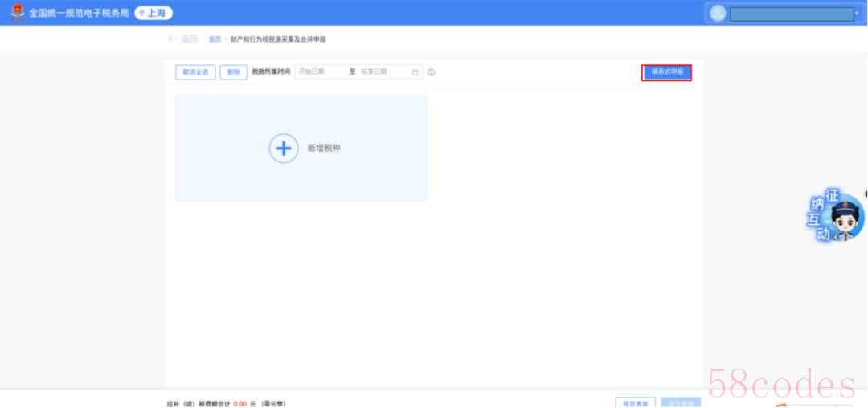Open the calendar icon in date range
This screenshot has height=408, width=868.
416,72
